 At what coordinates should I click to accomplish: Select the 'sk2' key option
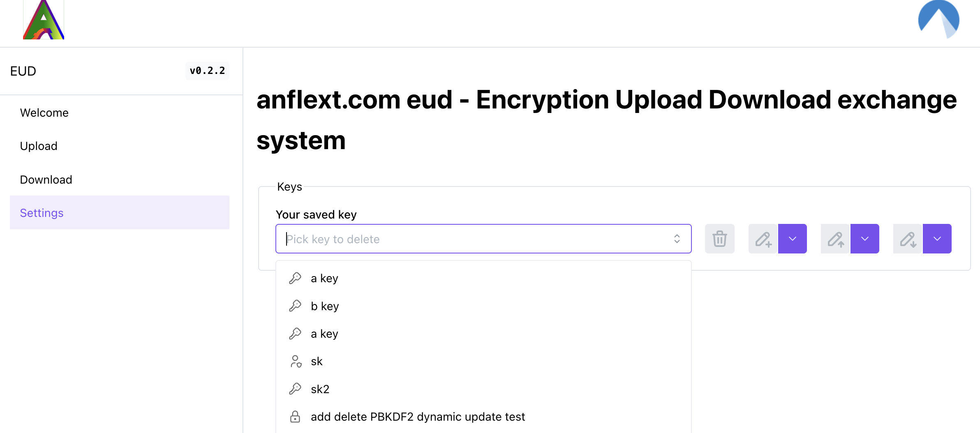(x=320, y=389)
